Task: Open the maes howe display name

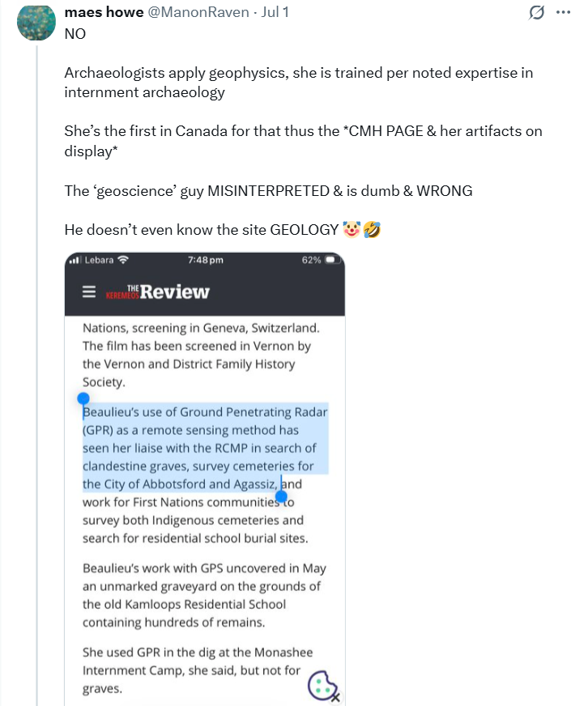Action: click(104, 12)
